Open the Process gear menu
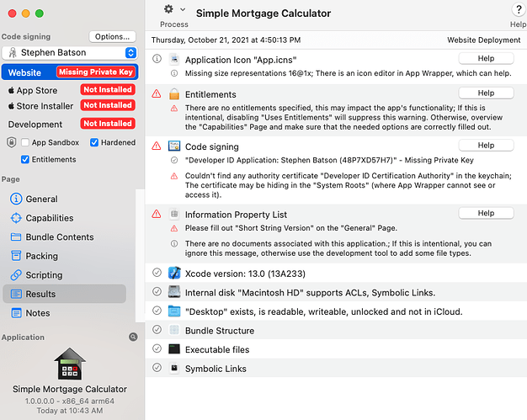The image size is (527, 420). 168,9
